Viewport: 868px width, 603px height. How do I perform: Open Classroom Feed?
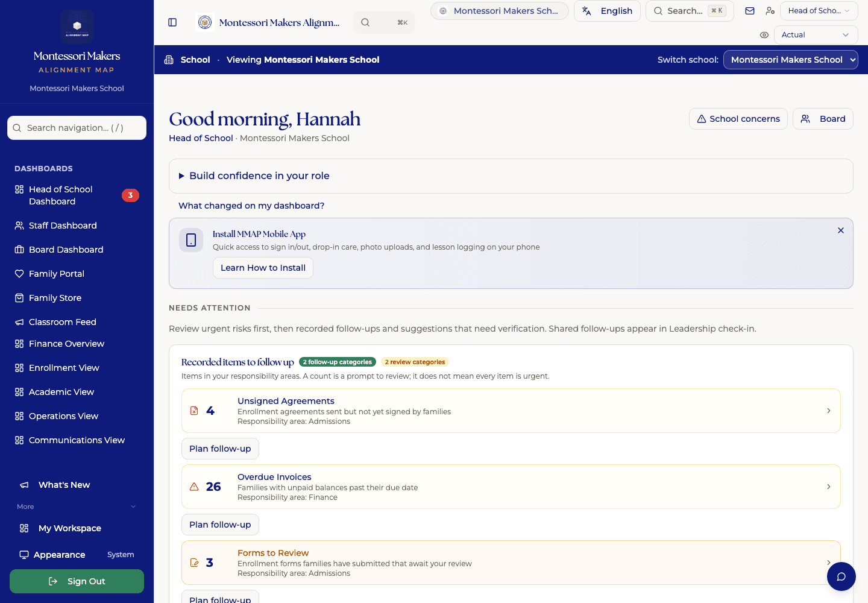coord(77,322)
